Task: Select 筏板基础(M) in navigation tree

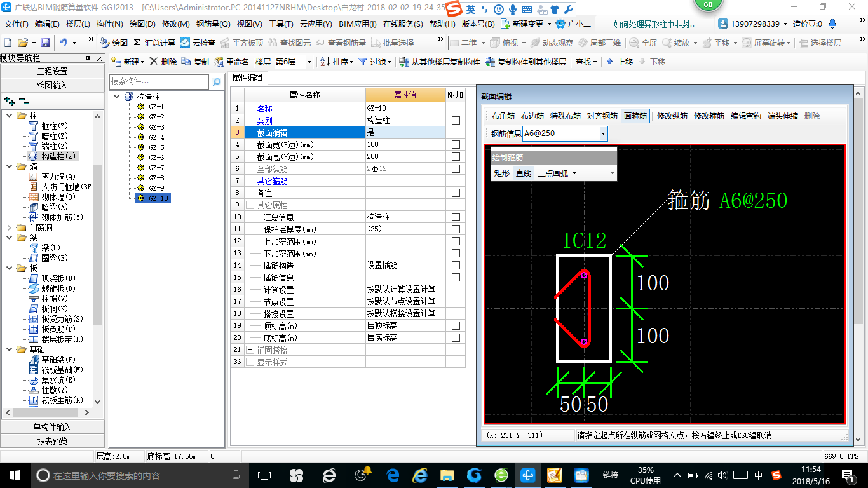Action: (57, 370)
